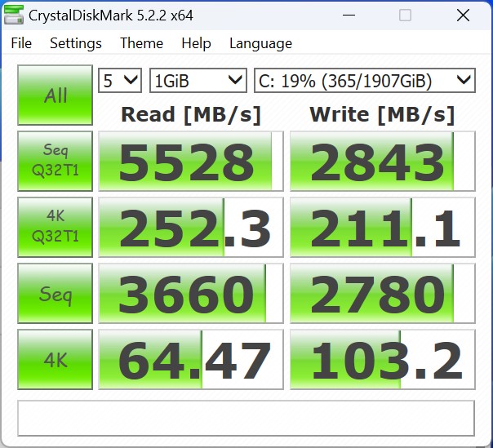The width and height of the screenshot is (493, 448).
Task: Click the Seq Q32T1 write result 2843
Action: [382, 161]
